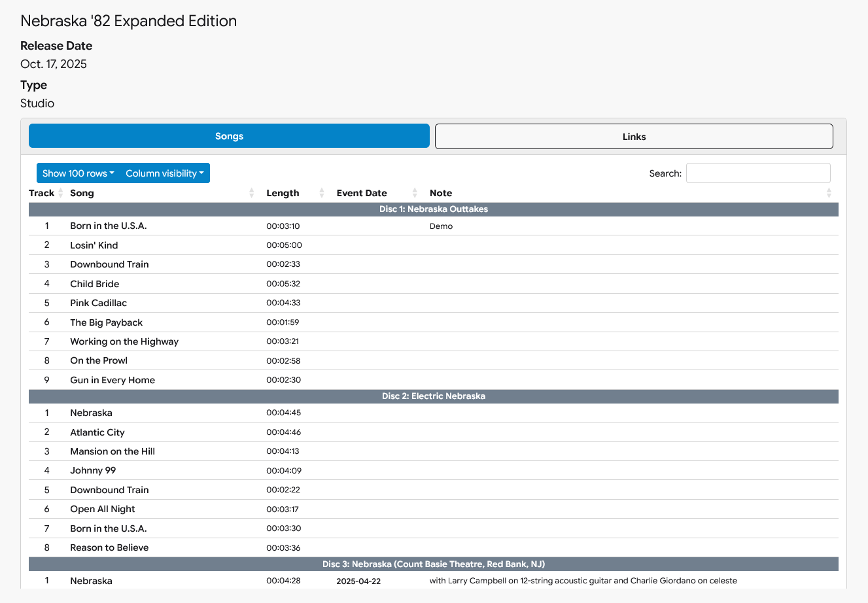Click the Disc 2: Electric Nebraska header
This screenshot has width=868, height=603.
click(x=434, y=396)
